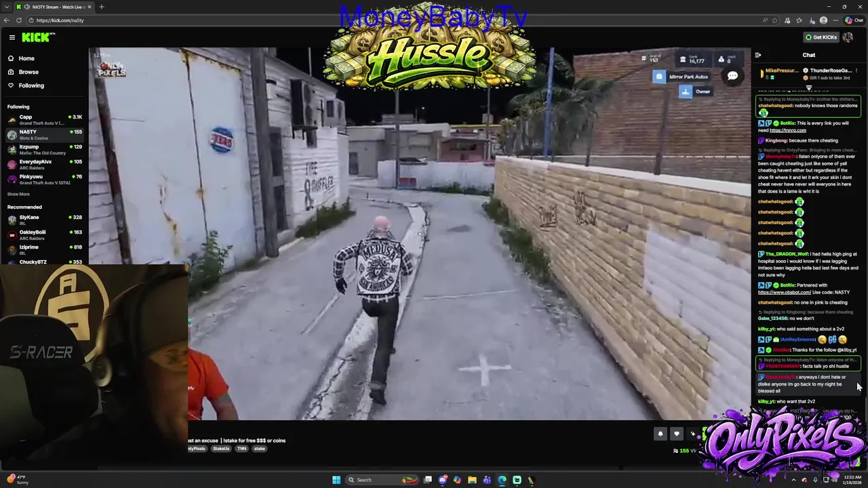This screenshot has width=868, height=488.
Task: Go to Home in the sidebar
Action: [x=26, y=58]
